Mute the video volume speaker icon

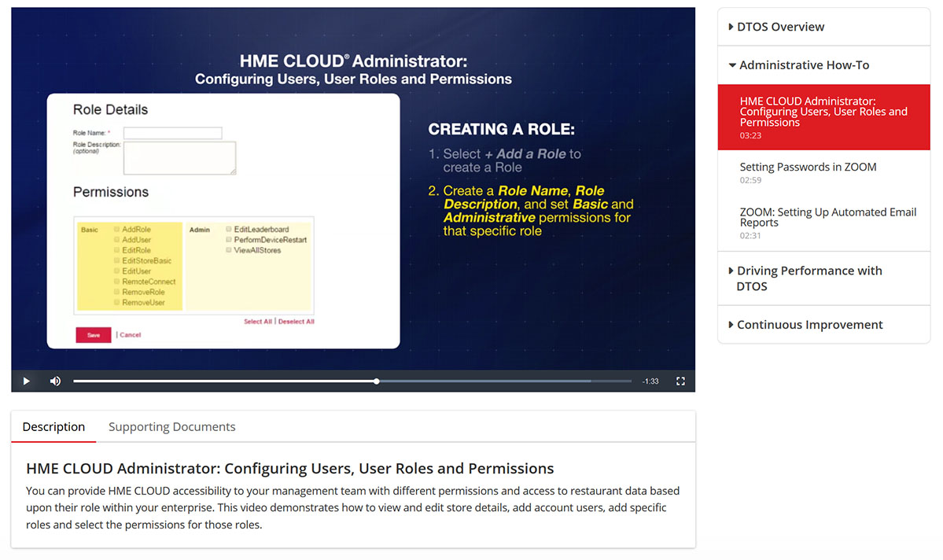point(55,381)
